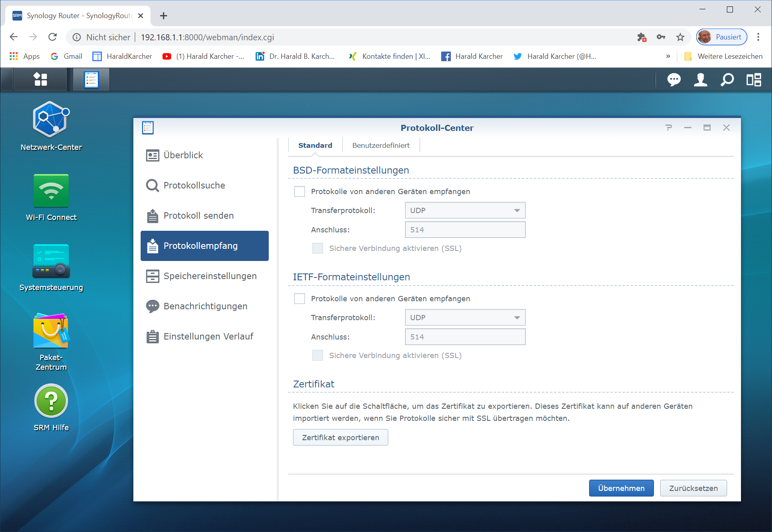Click the notifications speech bubble icon

pyautogui.click(x=674, y=80)
